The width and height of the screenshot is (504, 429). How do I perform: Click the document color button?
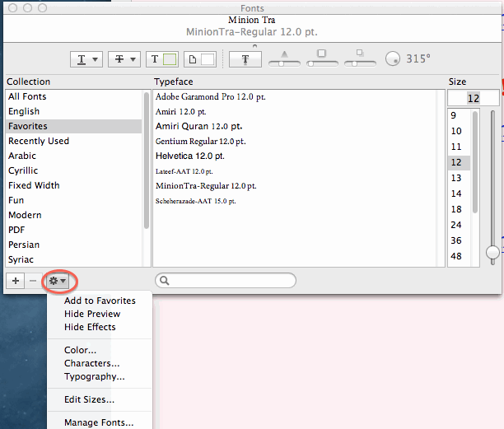(200, 59)
